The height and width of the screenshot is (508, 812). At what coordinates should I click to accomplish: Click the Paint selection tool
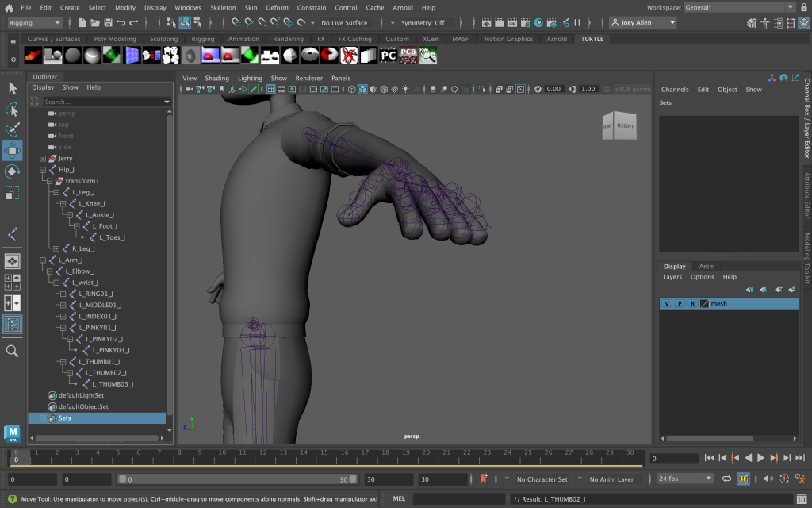tap(13, 129)
